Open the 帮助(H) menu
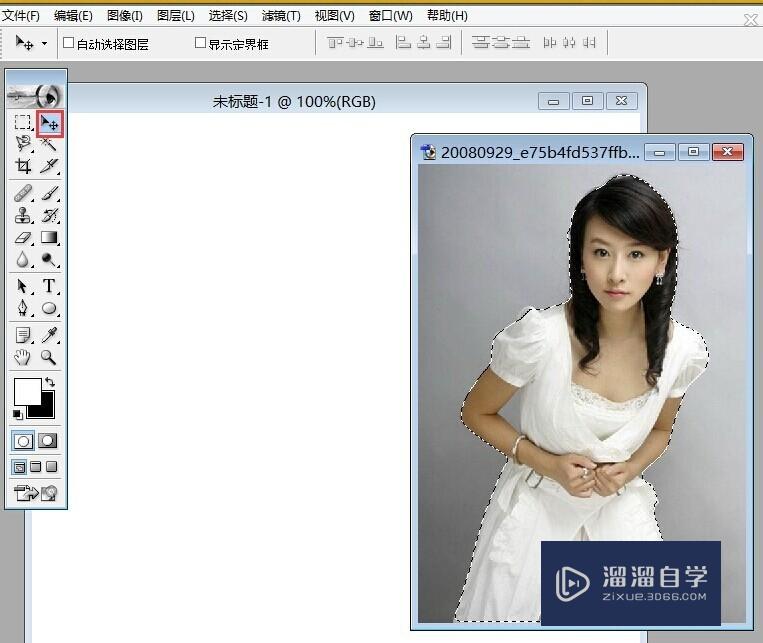This screenshot has height=643, width=763. pos(447,16)
